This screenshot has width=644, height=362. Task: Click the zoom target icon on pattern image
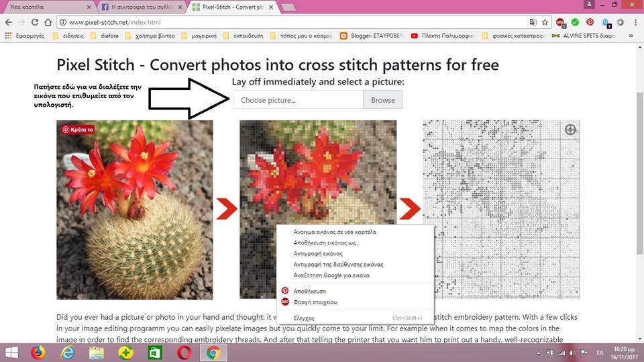tap(570, 130)
